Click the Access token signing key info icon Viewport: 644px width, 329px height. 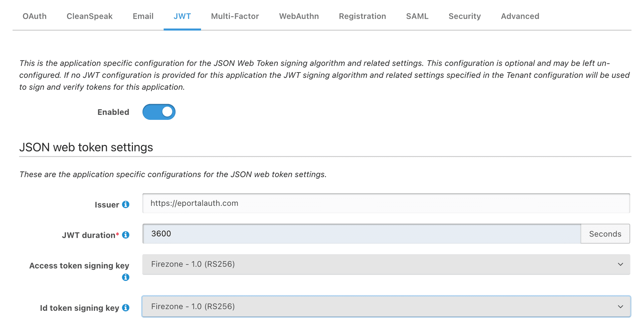[x=125, y=278]
